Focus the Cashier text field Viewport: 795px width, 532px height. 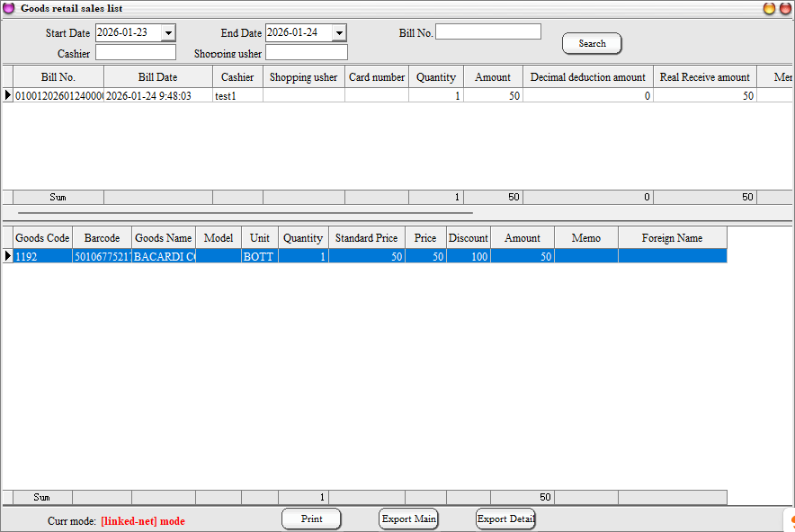tap(136, 53)
